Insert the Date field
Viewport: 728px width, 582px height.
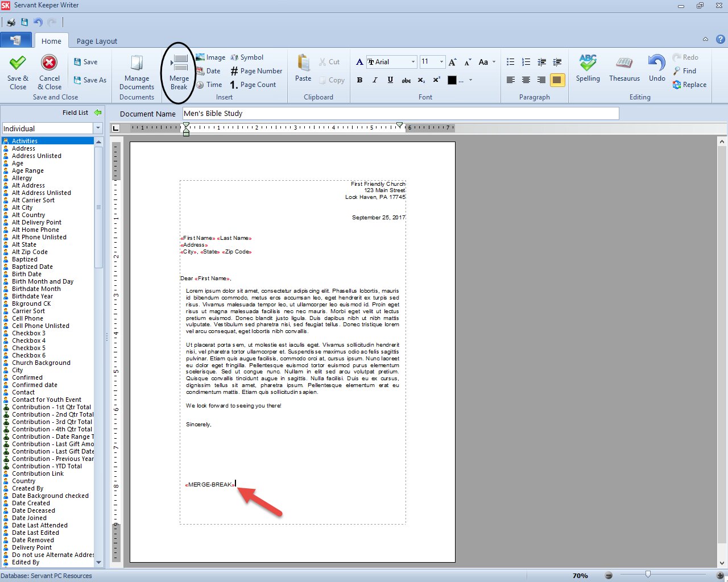208,71
